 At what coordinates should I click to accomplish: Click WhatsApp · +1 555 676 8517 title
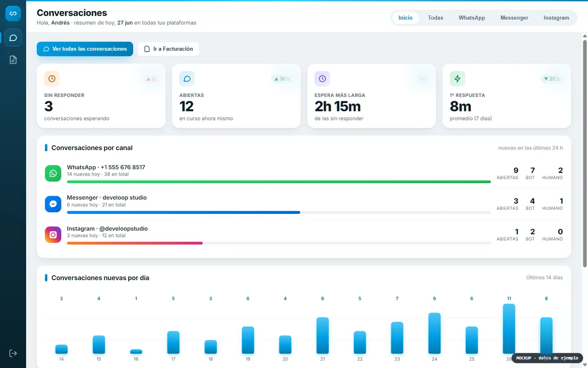point(106,167)
